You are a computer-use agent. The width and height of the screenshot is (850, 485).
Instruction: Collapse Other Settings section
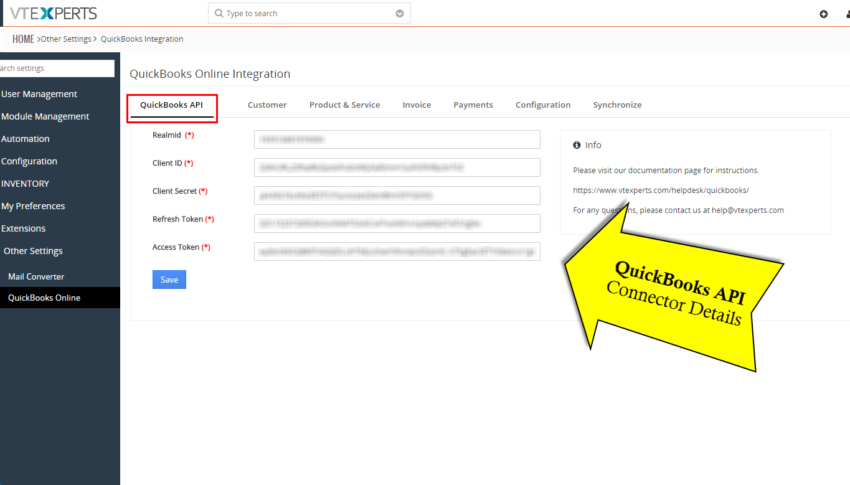click(x=33, y=251)
